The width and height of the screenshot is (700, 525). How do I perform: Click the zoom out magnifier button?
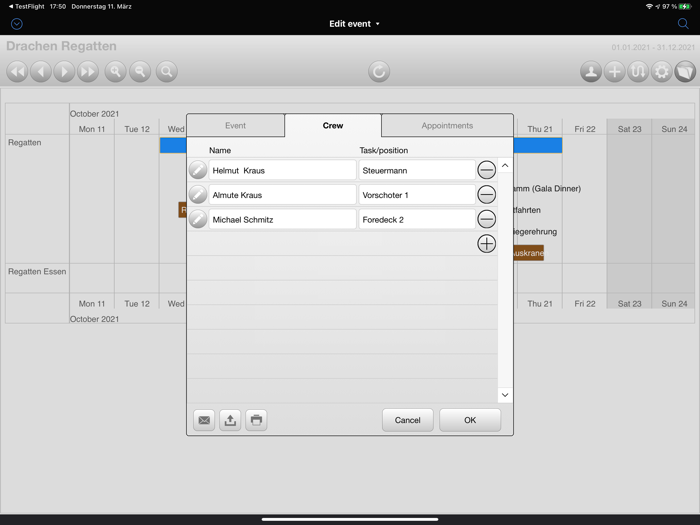[140, 71]
